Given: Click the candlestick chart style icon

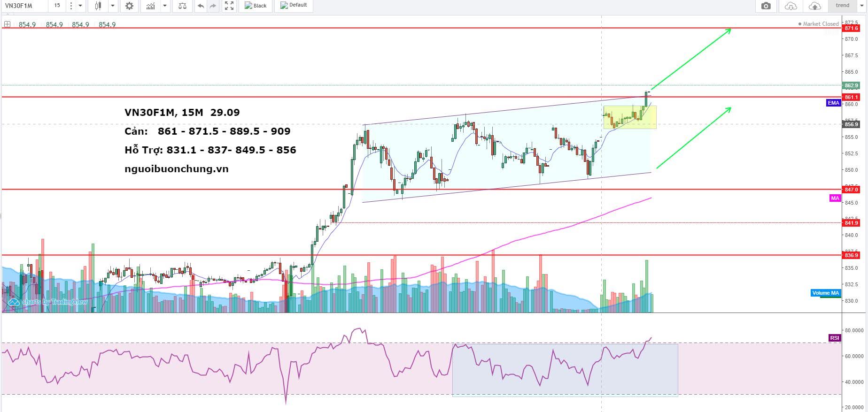Looking at the screenshot, I should pyautogui.click(x=98, y=6).
